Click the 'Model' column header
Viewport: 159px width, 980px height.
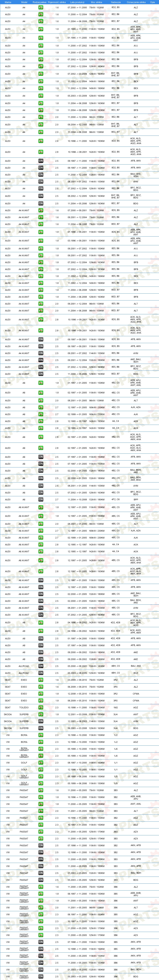pos(24,2)
